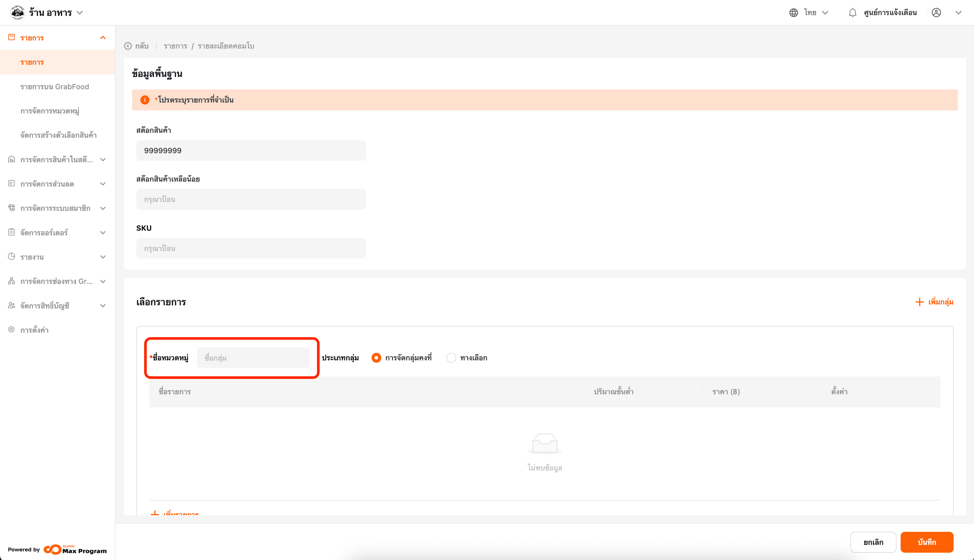
Task: Click the รายงาน clock icon in sidebar
Action: [x=11, y=257]
